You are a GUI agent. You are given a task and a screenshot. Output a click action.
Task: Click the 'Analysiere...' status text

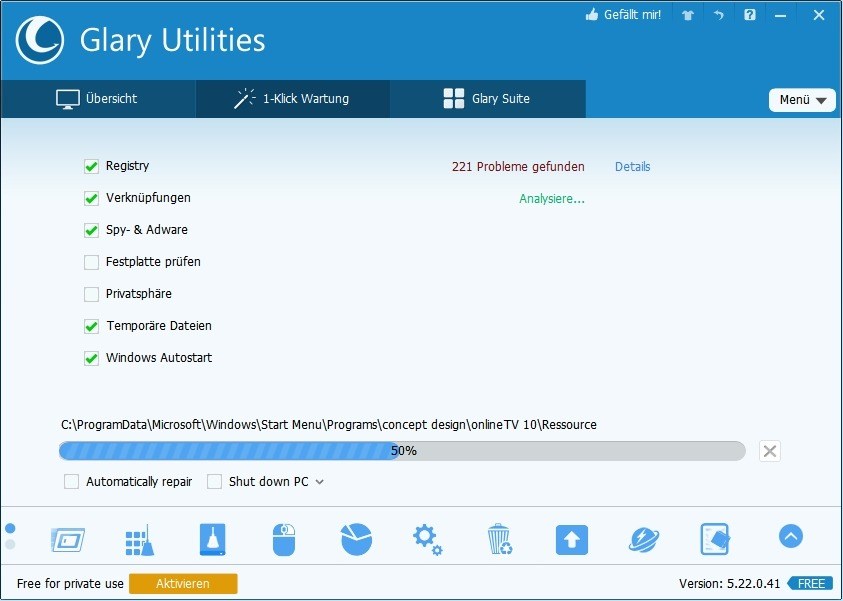552,199
